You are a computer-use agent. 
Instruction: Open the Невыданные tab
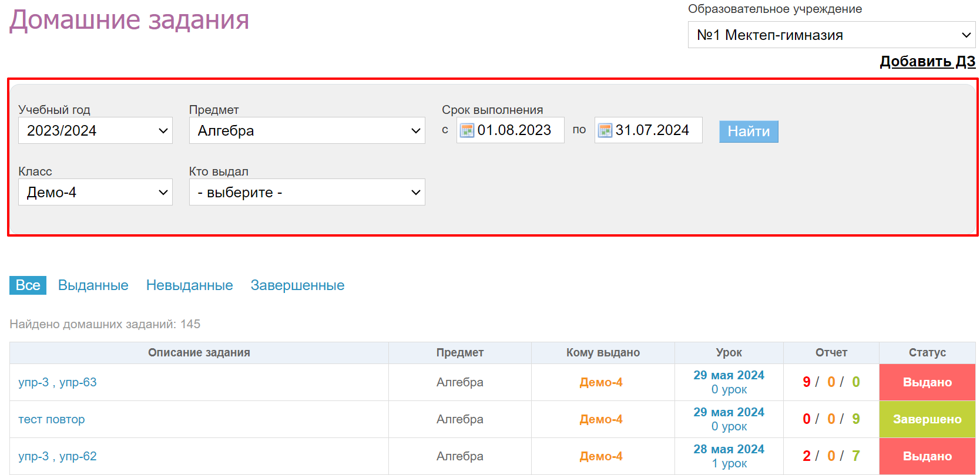click(189, 285)
